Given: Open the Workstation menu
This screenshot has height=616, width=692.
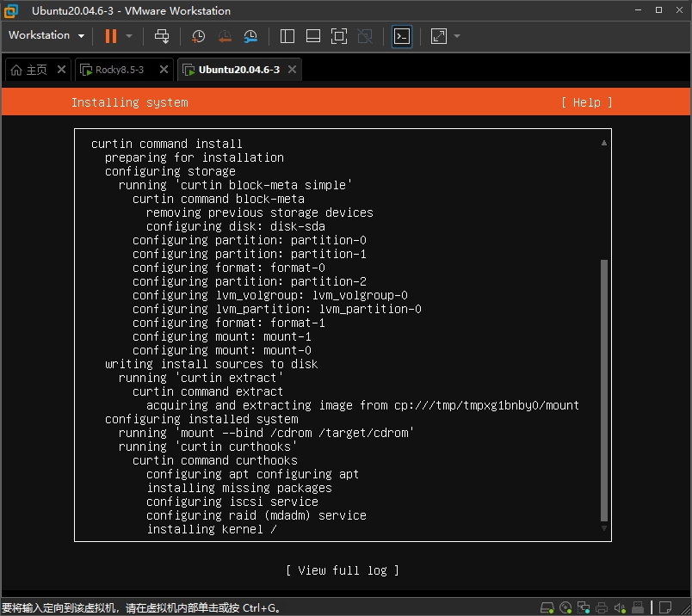Looking at the screenshot, I should tap(46, 35).
